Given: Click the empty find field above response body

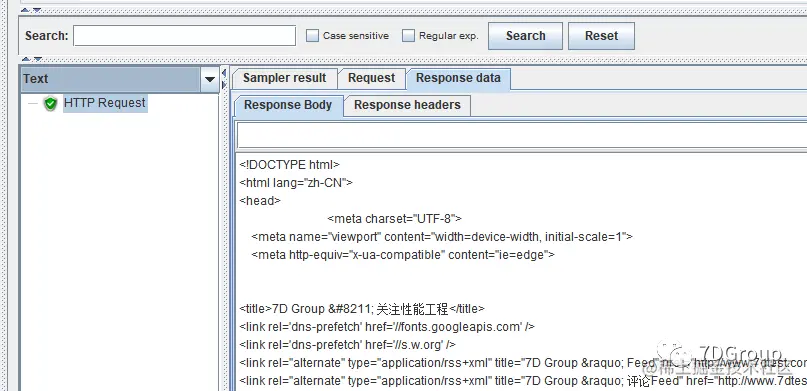Looking at the screenshot, I should (521, 136).
